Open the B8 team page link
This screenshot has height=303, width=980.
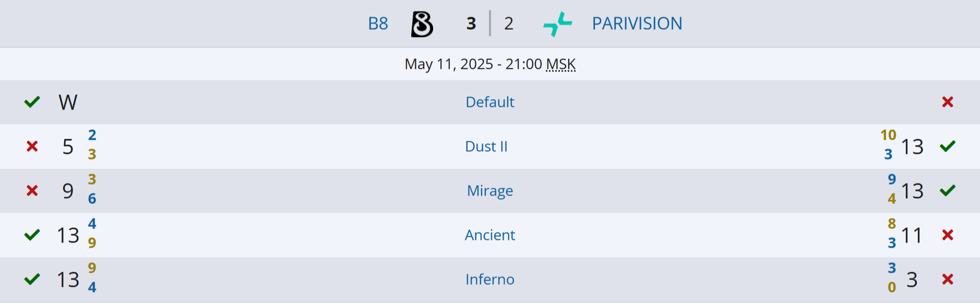(x=378, y=23)
